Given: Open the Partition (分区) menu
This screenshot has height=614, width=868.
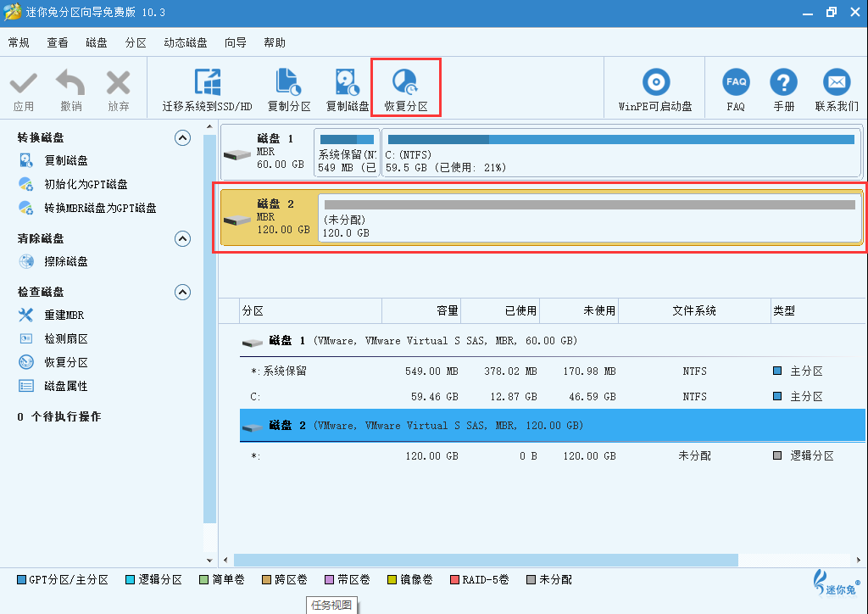Looking at the screenshot, I should (136, 42).
